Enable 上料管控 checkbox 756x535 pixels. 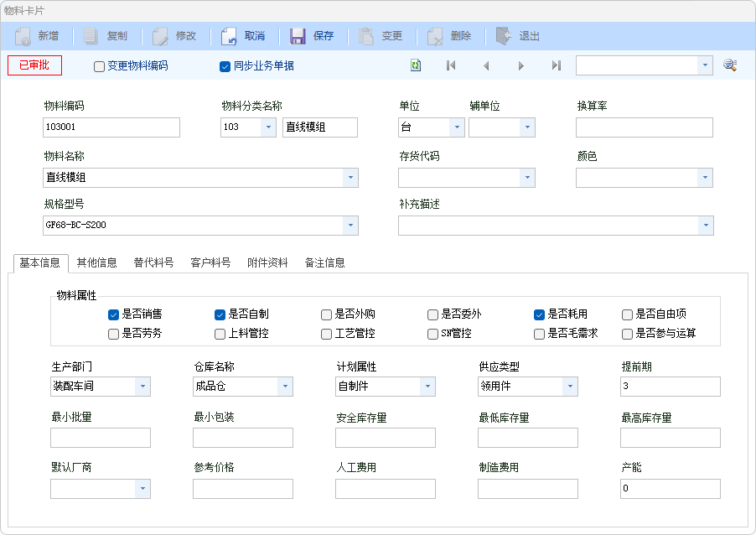220,334
